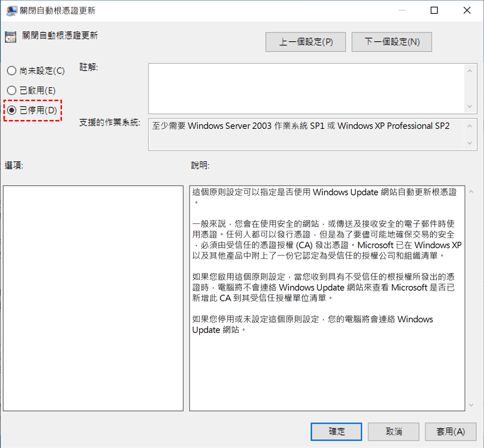Click the supported OS box scroll down arrow

pyautogui.click(x=470, y=143)
